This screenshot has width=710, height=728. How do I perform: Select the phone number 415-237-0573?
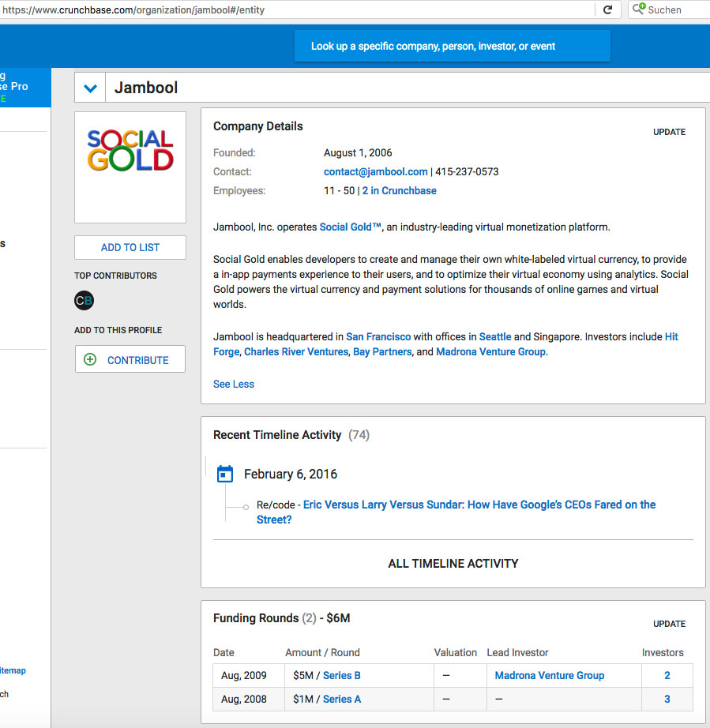pyautogui.click(x=467, y=172)
